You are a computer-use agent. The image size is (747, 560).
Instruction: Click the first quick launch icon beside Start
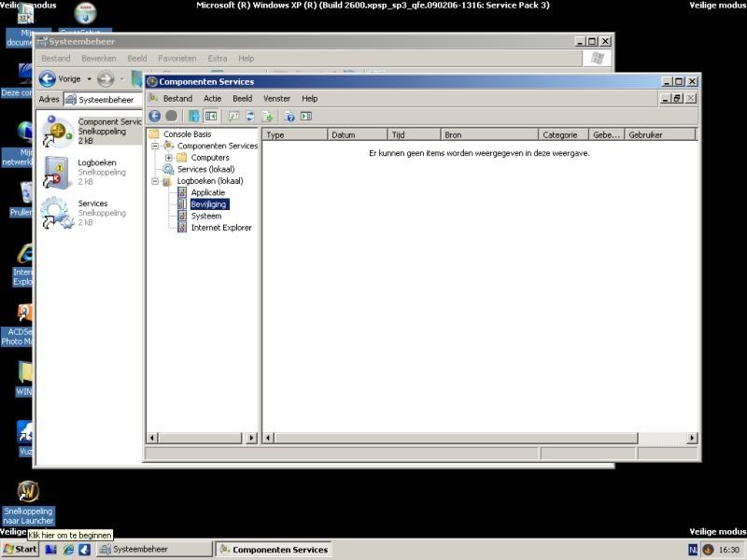(x=51, y=550)
